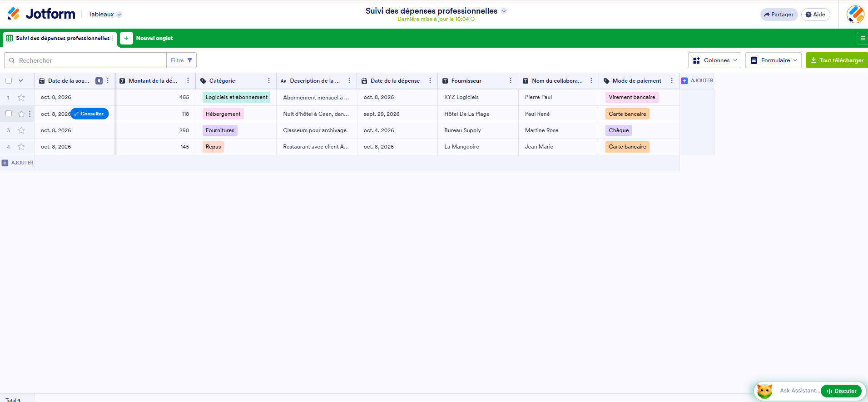
Task: Check the checkbox for row 2
Action: coord(9,114)
